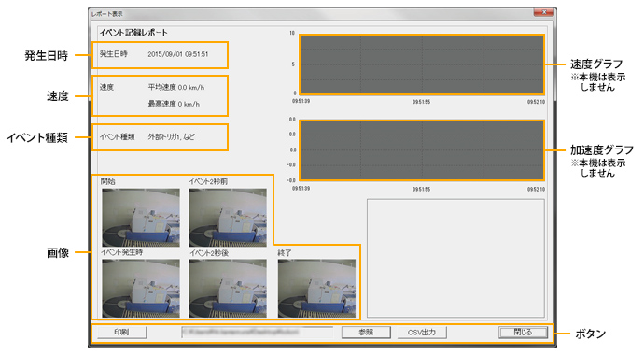Screen dimensions: 644x355
Task: Select the イベント2秒前 thumbnail image
Action: click(228, 218)
